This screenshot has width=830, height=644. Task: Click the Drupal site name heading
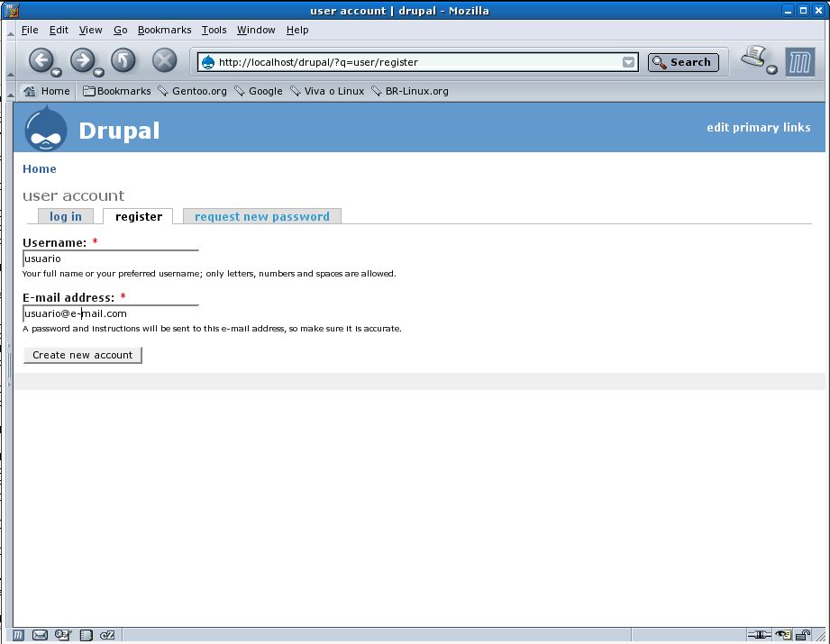pos(119,131)
